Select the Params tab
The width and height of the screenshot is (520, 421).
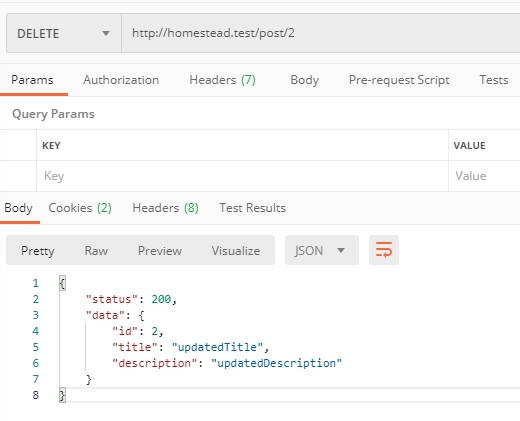[x=32, y=80]
